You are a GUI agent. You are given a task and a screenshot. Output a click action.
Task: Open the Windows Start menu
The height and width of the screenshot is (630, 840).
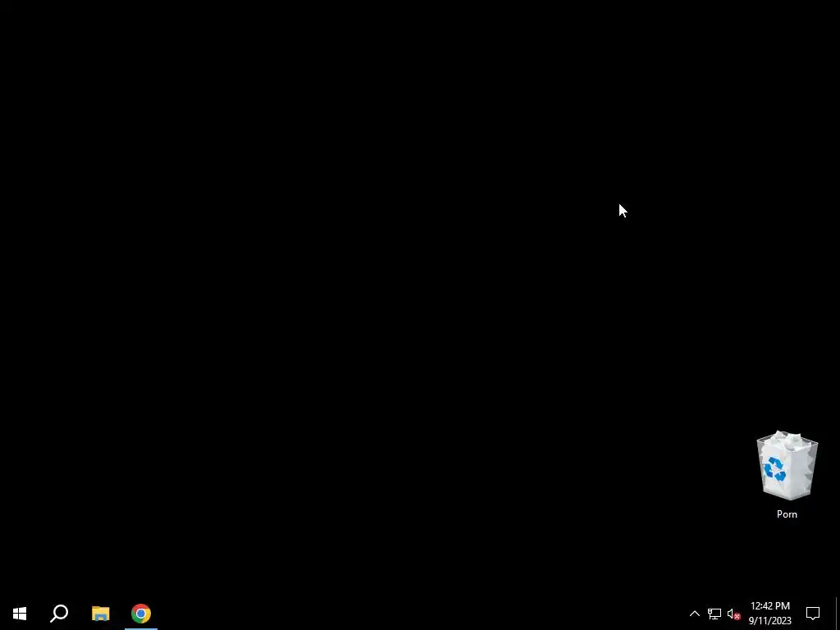coord(20,614)
